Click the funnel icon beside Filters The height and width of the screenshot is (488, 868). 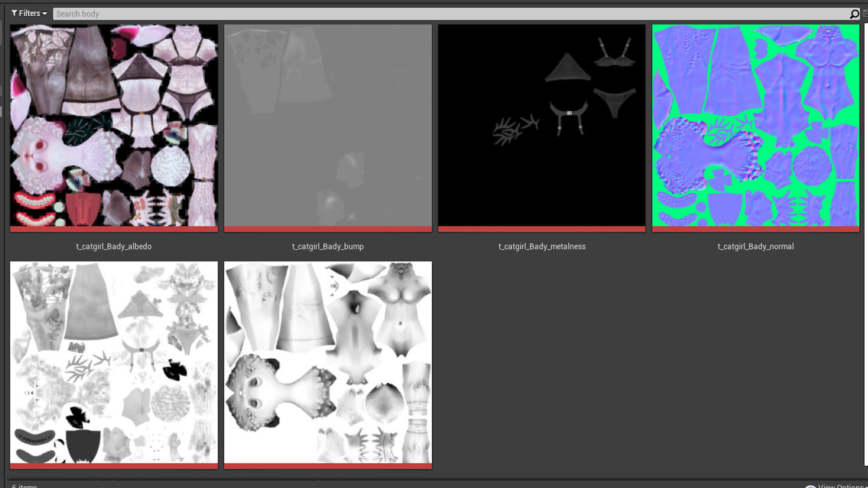(14, 14)
